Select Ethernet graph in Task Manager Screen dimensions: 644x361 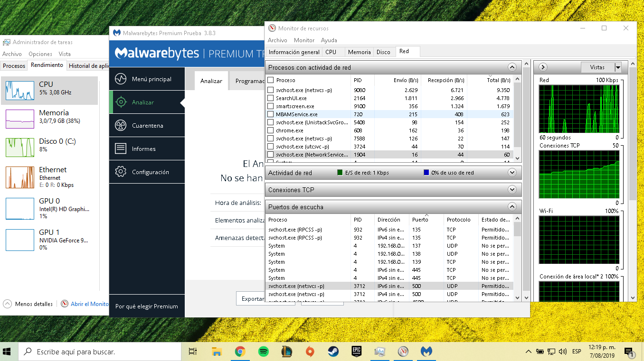pyautogui.click(x=49, y=177)
